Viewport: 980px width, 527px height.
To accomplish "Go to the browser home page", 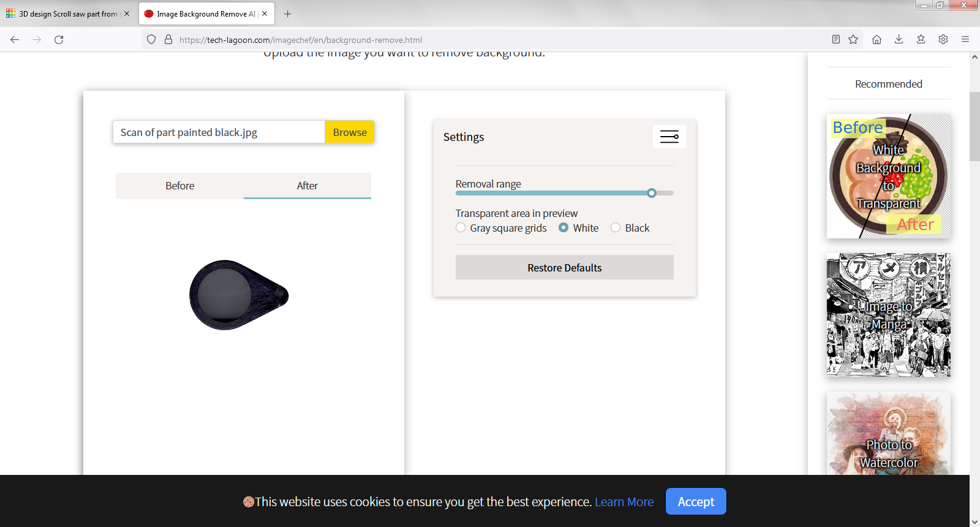I will pyautogui.click(x=876, y=40).
